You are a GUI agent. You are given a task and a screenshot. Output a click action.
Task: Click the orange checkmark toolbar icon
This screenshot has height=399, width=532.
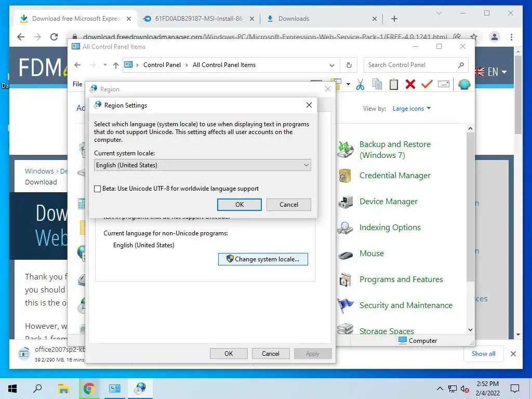(427, 84)
